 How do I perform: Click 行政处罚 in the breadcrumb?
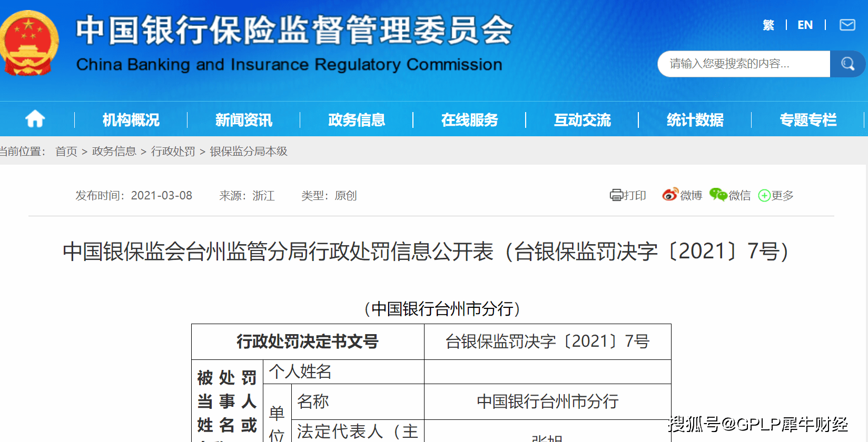tap(173, 152)
